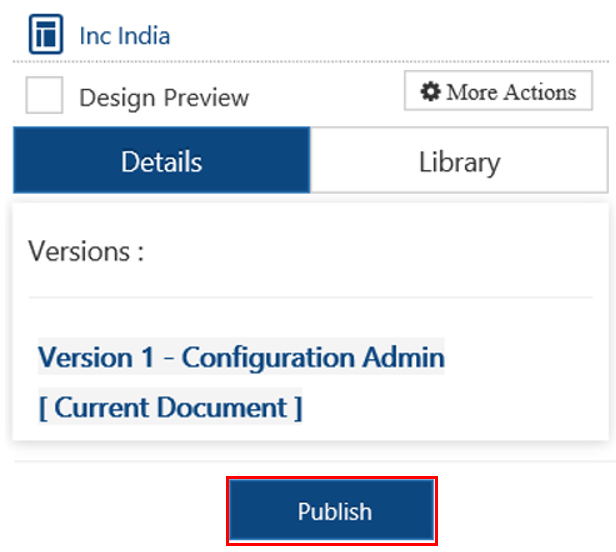616x552 pixels.
Task: Click the "More Actions" text label
Action: [x=511, y=92]
